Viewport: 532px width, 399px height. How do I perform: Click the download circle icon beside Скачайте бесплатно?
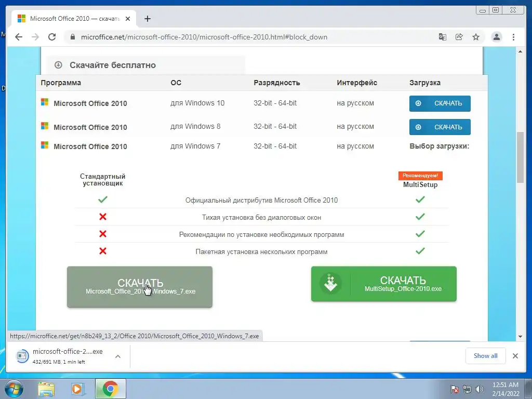pyautogui.click(x=58, y=65)
